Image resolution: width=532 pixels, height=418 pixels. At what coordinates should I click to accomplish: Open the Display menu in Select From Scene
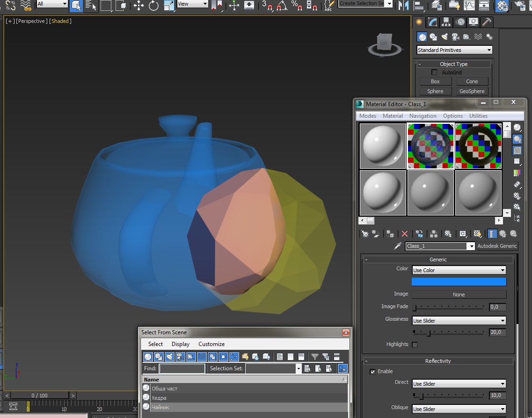(181, 344)
